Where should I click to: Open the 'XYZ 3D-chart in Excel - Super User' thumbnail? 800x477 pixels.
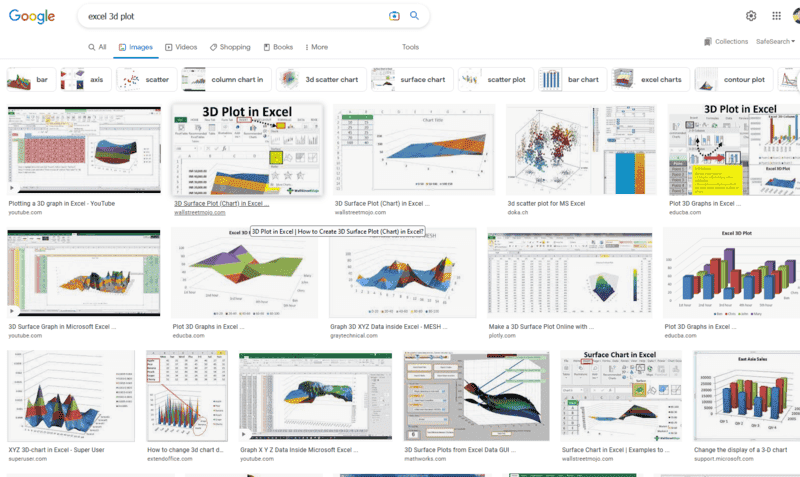point(71,396)
